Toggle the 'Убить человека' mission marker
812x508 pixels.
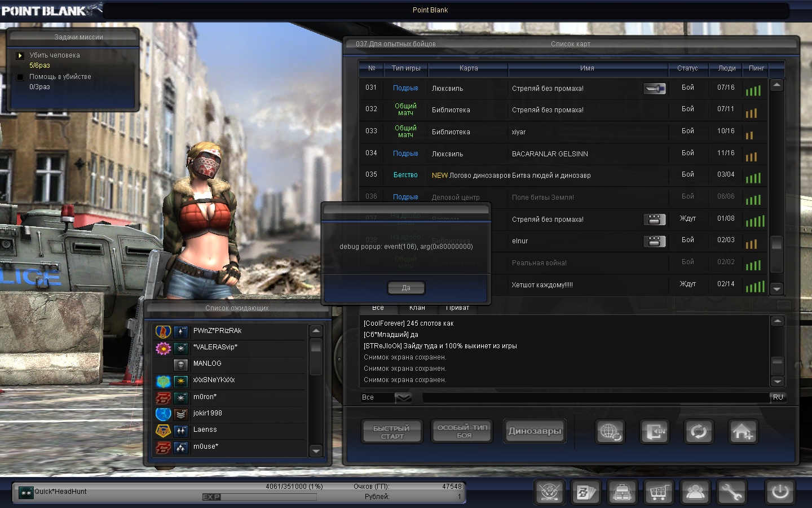pos(20,55)
